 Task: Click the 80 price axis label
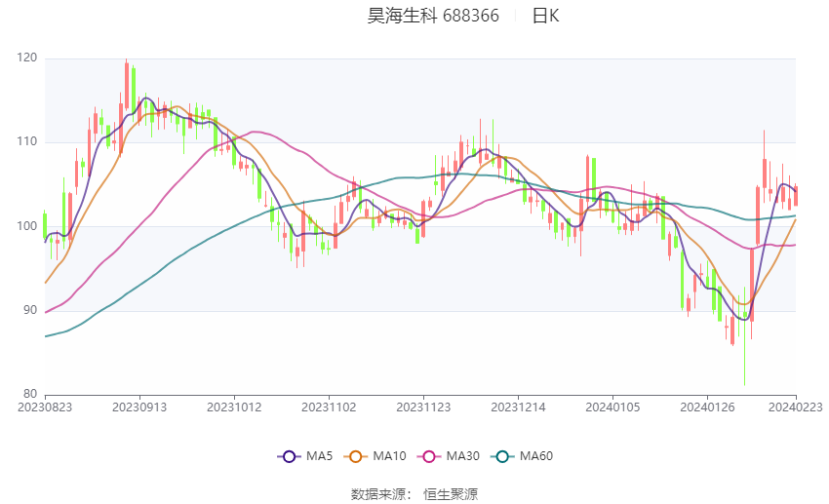coord(30,394)
